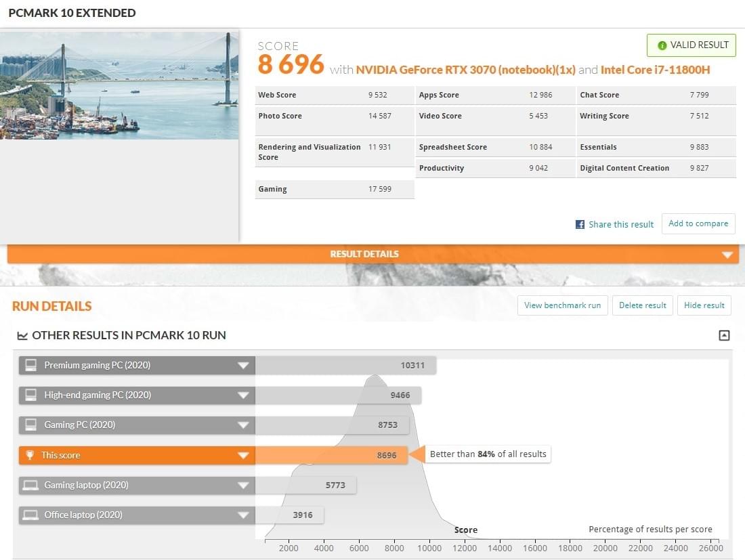
Task: Click the Office laptop (2020) label
Action: [x=83, y=515]
